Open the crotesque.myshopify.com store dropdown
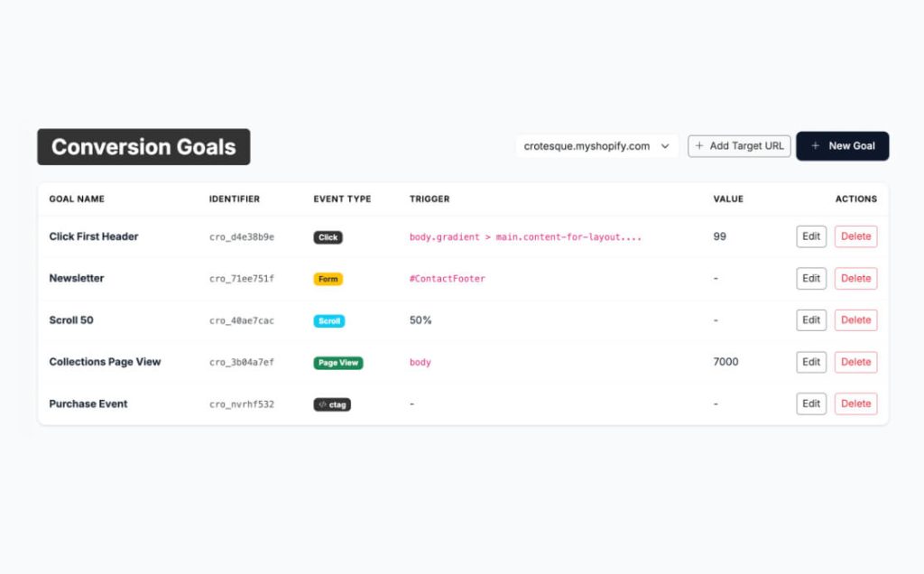Image resolution: width=924 pixels, height=574 pixels. tap(596, 146)
